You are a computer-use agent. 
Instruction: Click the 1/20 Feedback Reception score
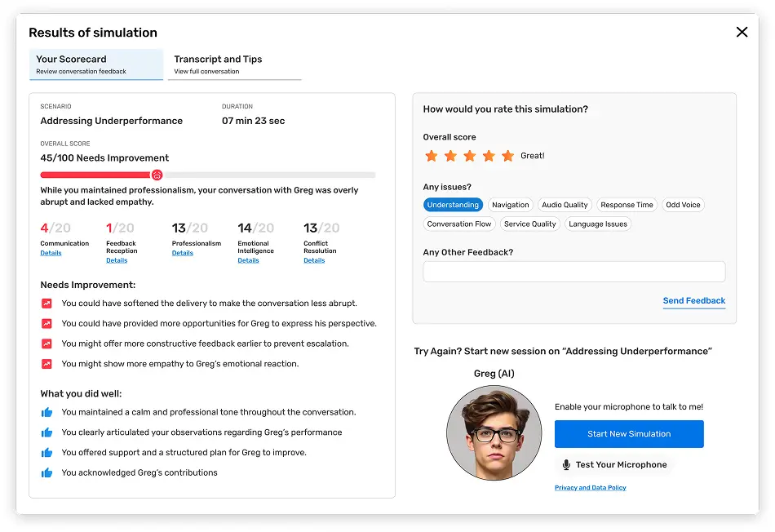click(x=120, y=228)
